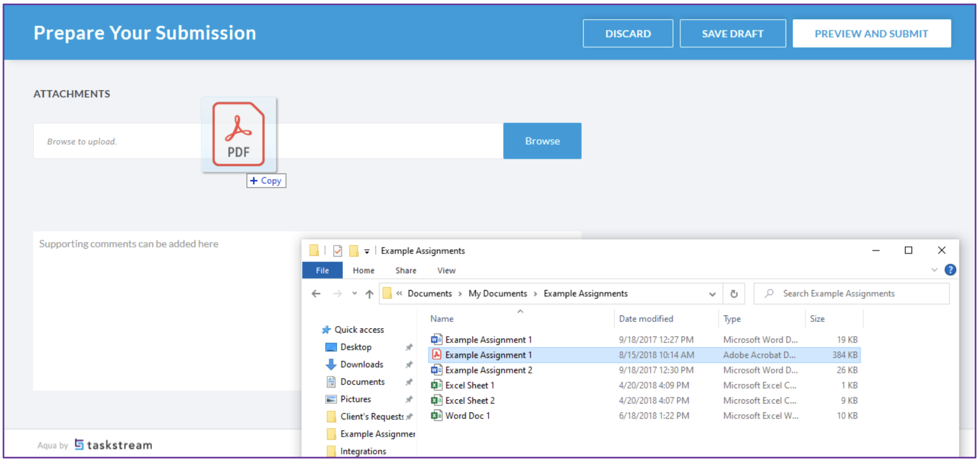The width and height of the screenshot is (980, 464).
Task: Go up one folder level
Action: [369, 294]
